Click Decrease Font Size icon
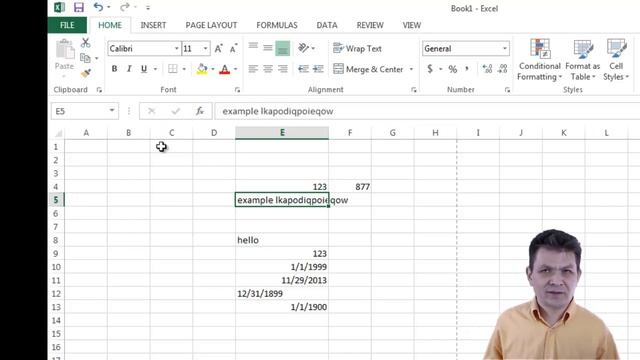 pyautogui.click(x=233, y=49)
